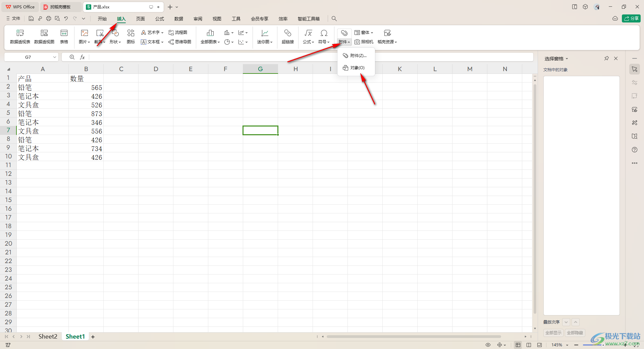Screen dimensions: 644x349
Task: Open 全部图表 all charts icon
Action: [x=210, y=33]
